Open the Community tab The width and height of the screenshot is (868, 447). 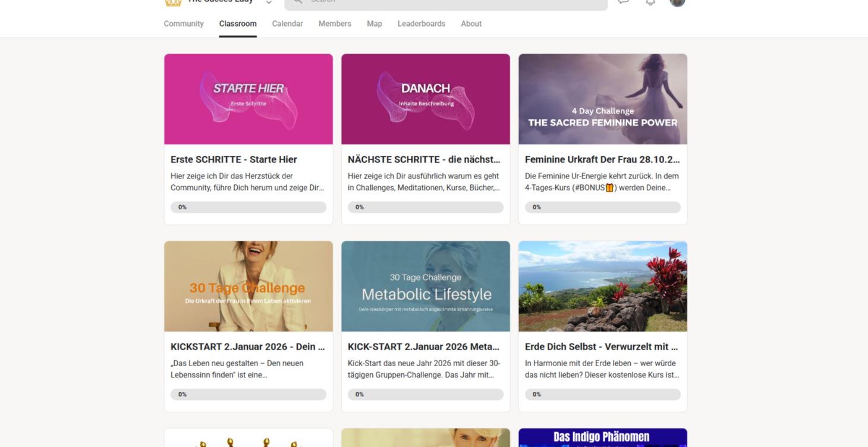click(184, 24)
